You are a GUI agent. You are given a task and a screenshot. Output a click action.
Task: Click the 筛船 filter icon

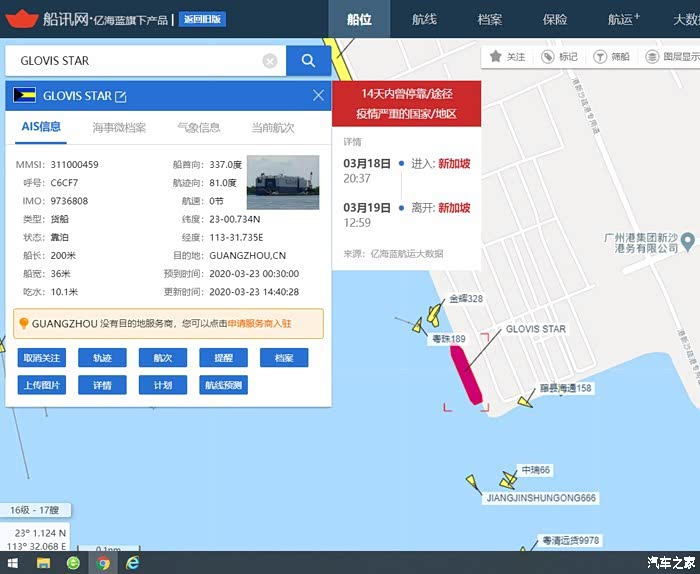tap(600, 57)
